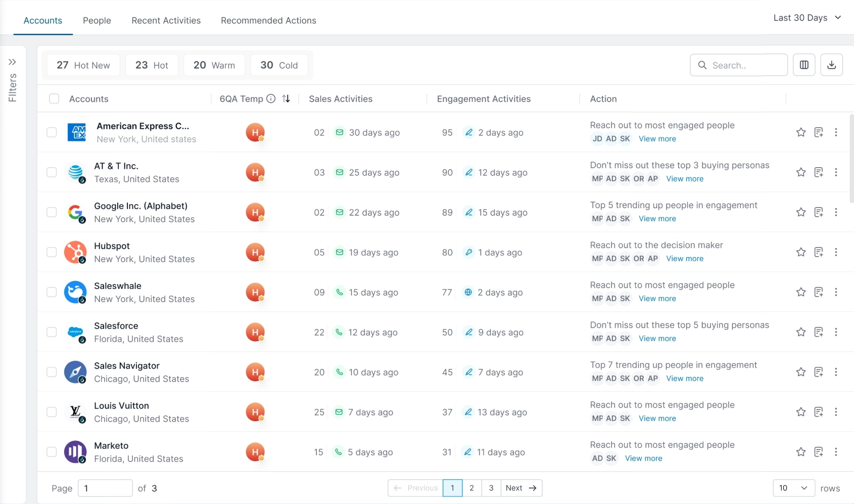Star the Hubspot account
The width and height of the screenshot is (854, 504).
801,252
